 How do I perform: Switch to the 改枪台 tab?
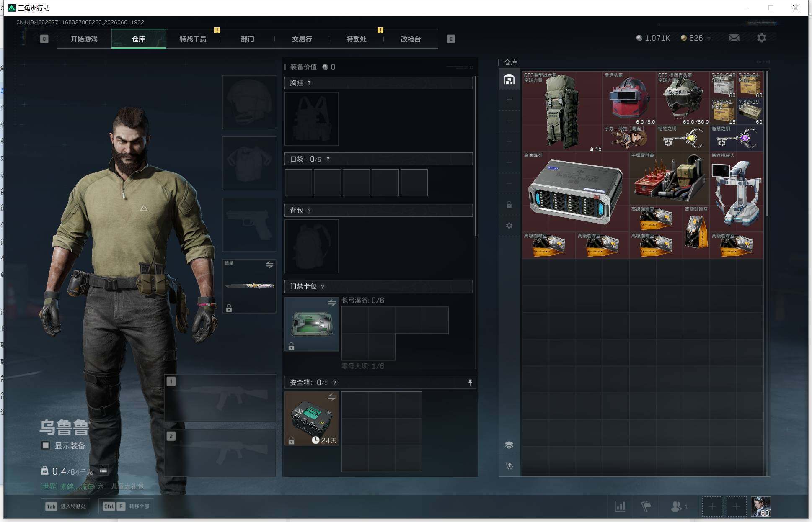pyautogui.click(x=411, y=39)
